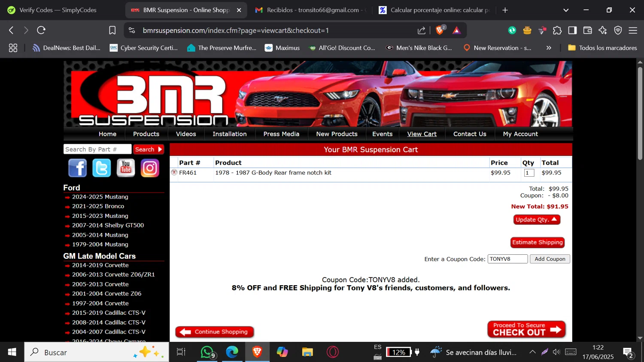Image resolution: width=644 pixels, height=362 pixels.
Task: Open 2007-2014 Shelby GT500 link
Action: point(108,225)
